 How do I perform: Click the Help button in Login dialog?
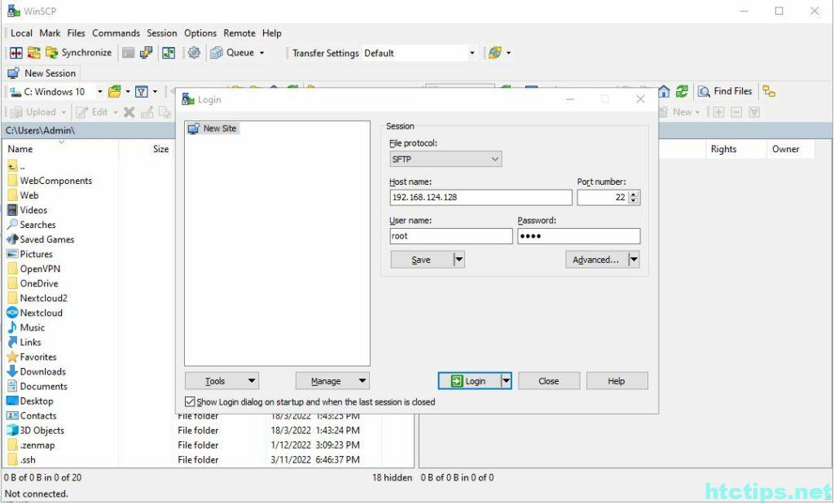point(617,381)
